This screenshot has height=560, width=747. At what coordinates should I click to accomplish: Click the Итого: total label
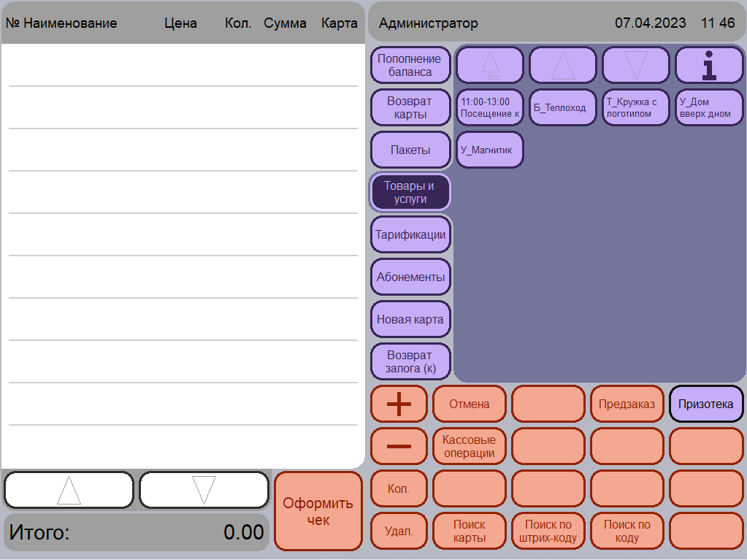39,532
